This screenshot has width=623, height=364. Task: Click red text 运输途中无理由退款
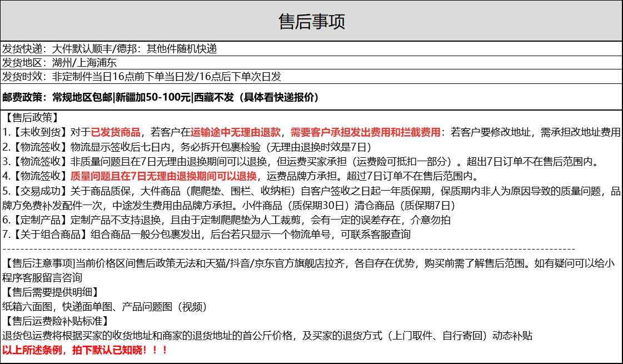click(x=237, y=132)
